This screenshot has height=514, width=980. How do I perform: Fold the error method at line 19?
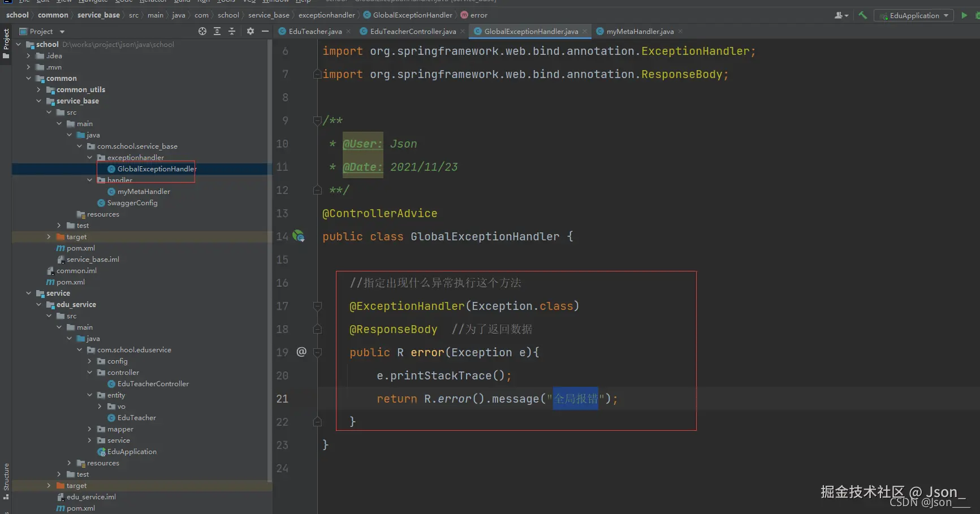317,352
